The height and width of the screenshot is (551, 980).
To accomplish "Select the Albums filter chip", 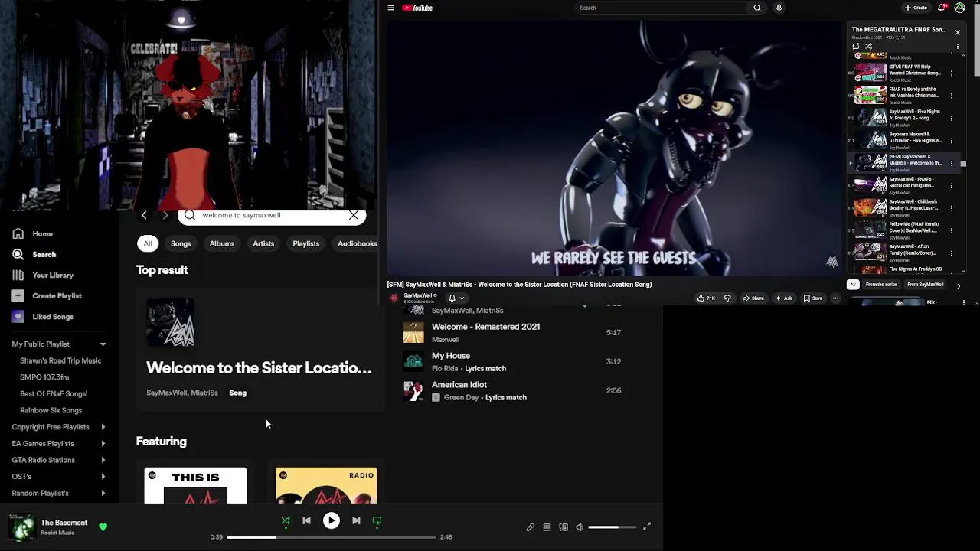I will (222, 243).
